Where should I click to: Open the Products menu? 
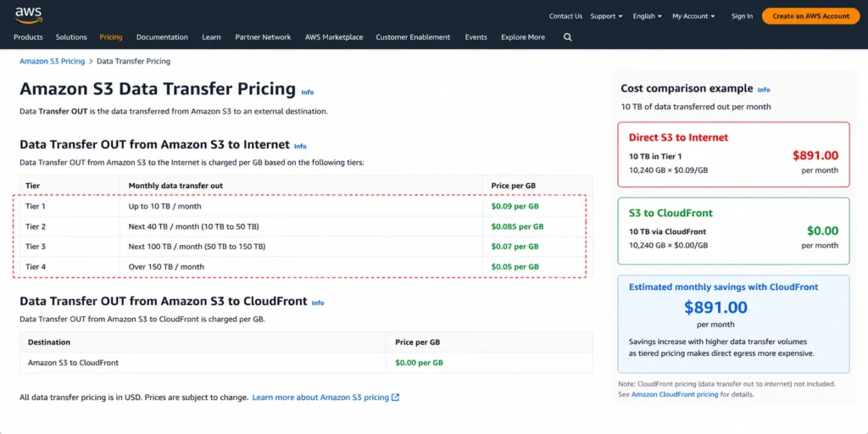[x=28, y=37]
